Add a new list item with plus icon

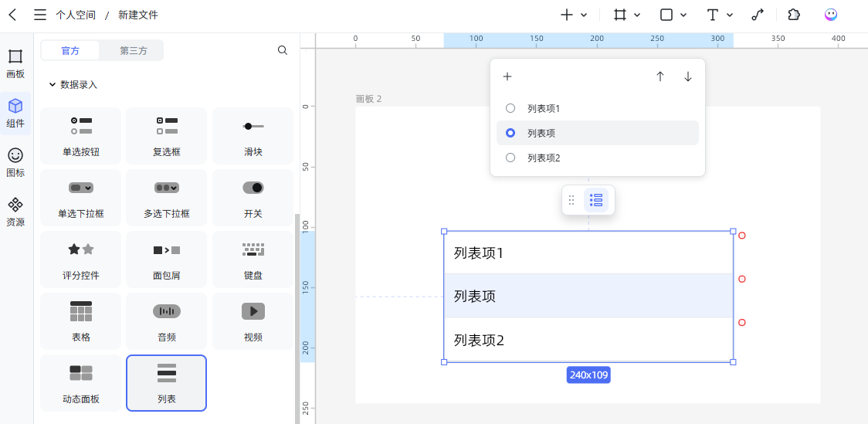507,76
